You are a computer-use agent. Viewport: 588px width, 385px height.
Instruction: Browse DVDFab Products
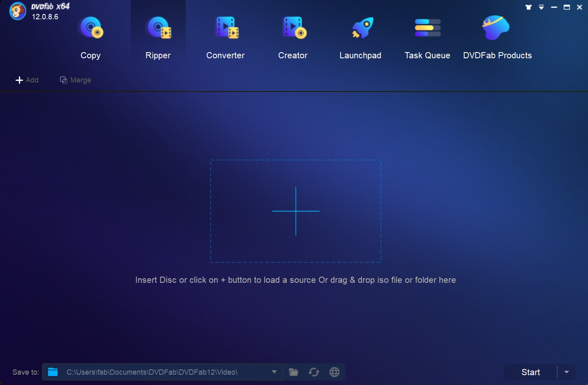[x=497, y=37]
